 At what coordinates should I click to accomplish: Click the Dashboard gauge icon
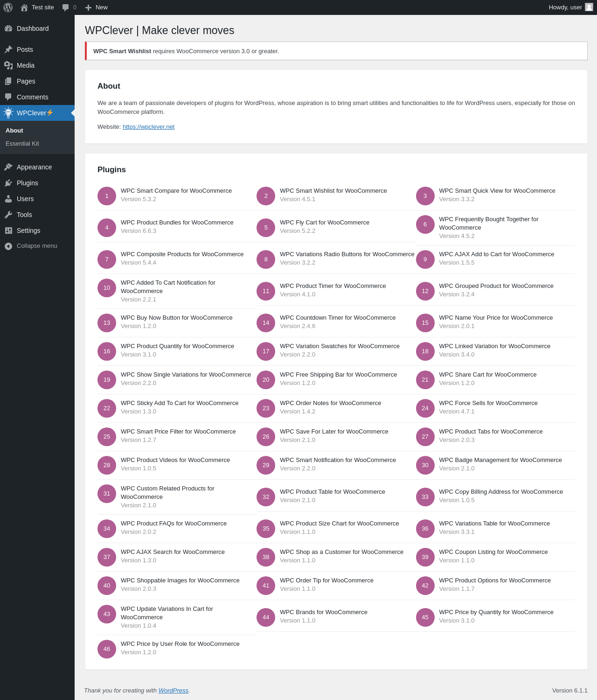(8, 28)
